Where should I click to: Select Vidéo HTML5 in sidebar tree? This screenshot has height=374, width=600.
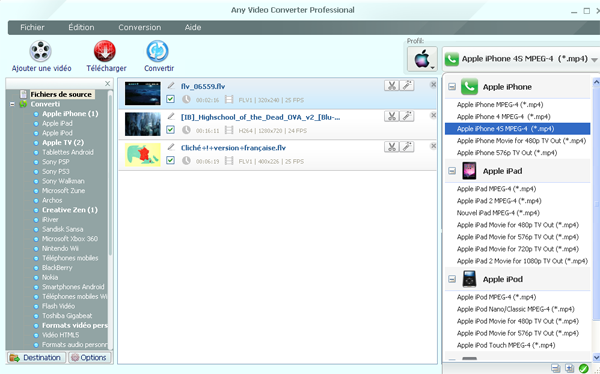60,335
